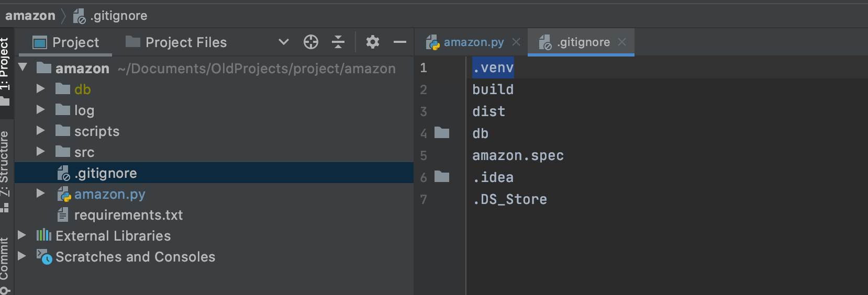Click the project path ~/Documents/OldProjects/project/amazon
The image size is (868, 295).
(x=257, y=69)
